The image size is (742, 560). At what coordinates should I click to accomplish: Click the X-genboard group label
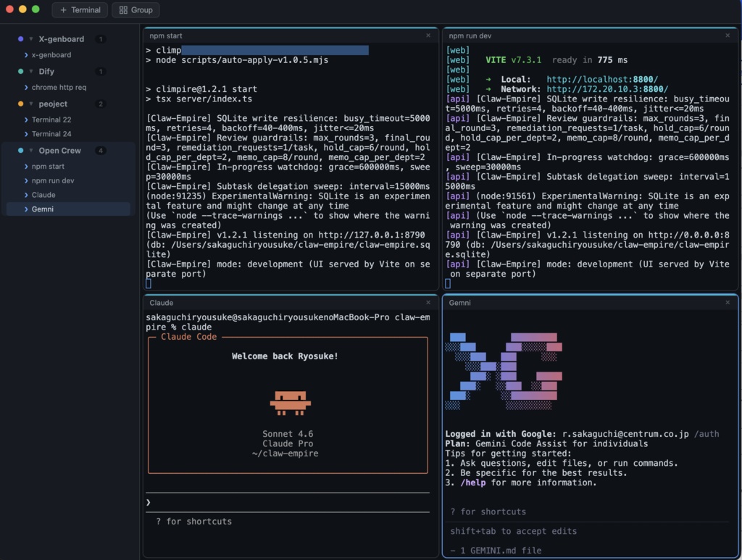click(x=61, y=39)
